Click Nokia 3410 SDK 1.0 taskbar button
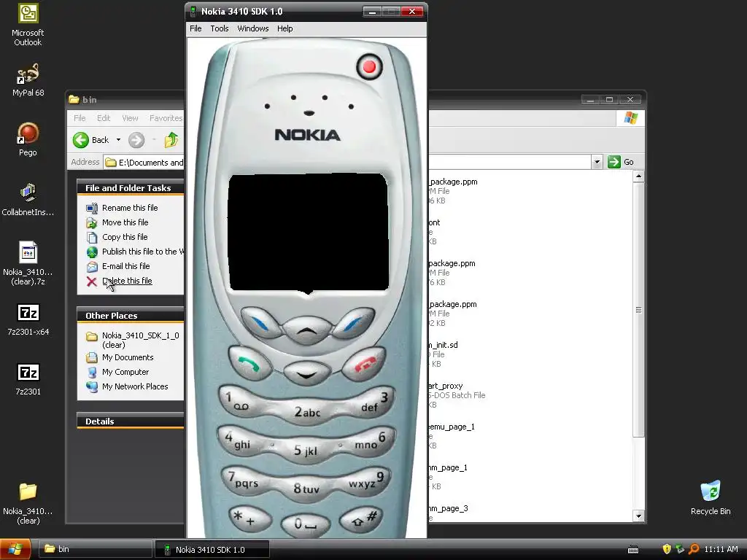The width and height of the screenshot is (747, 560). (212, 550)
